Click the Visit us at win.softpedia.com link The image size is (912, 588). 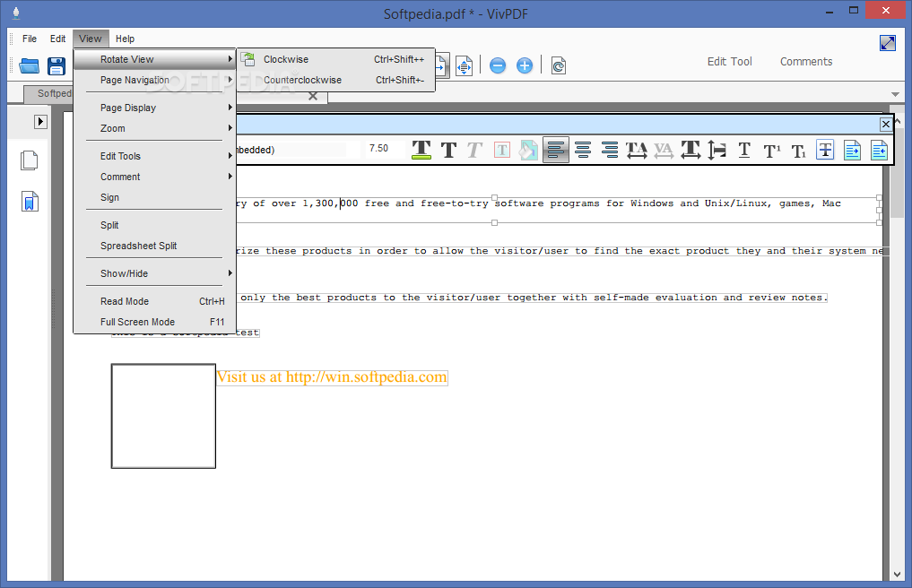332,377
